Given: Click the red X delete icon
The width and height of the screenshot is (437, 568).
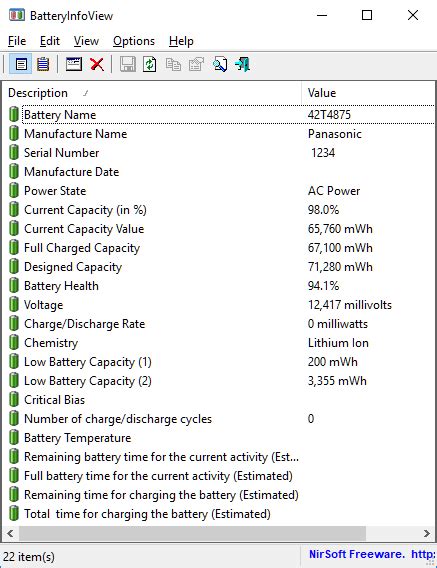Looking at the screenshot, I should click(x=97, y=64).
